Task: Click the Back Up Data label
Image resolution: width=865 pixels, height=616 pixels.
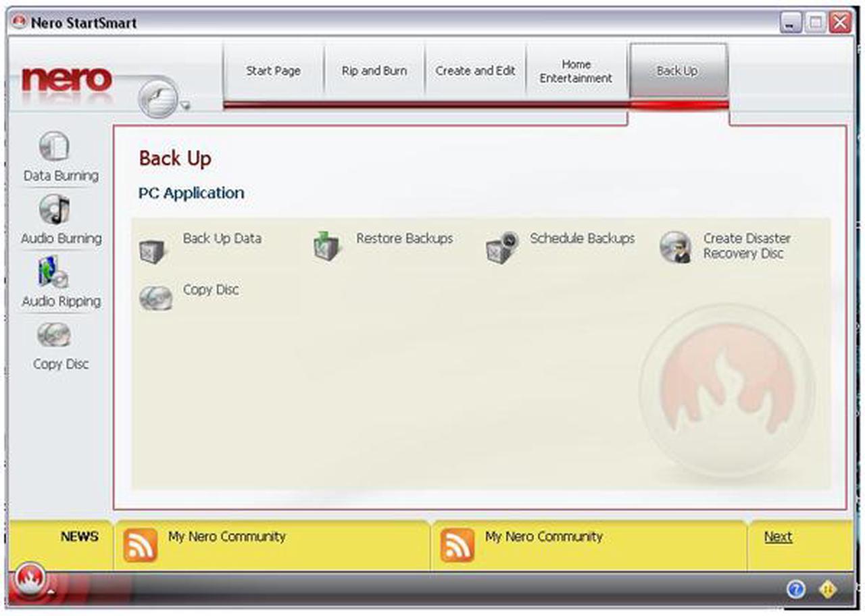Action: [x=222, y=238]
